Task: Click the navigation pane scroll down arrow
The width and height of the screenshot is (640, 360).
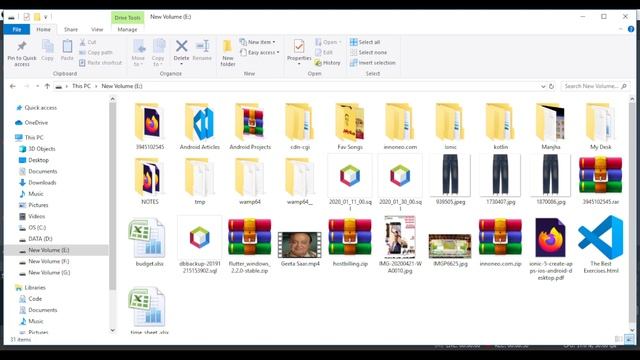Action: 113,330
